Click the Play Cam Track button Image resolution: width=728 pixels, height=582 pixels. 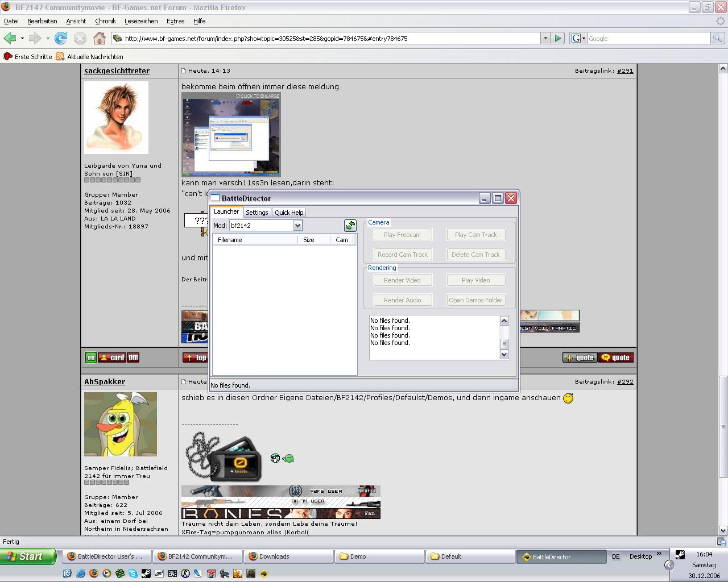pyautogui.click(x=476, y=235)
